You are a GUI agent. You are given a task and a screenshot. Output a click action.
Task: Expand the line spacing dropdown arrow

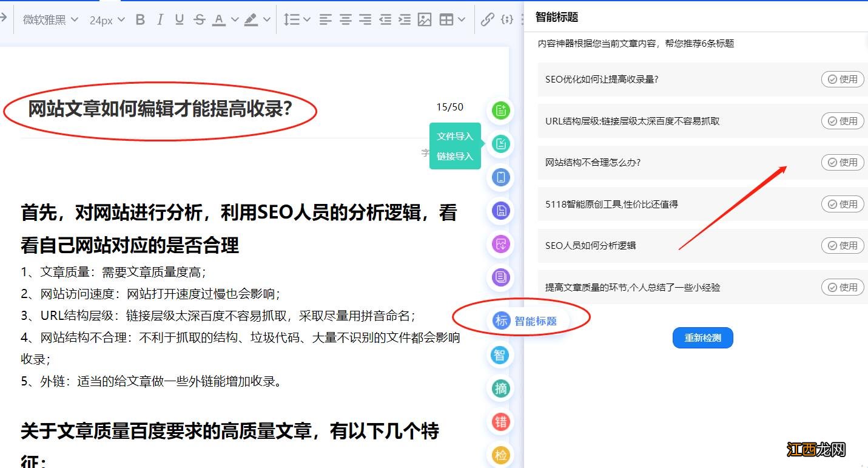tap(307, 19)
